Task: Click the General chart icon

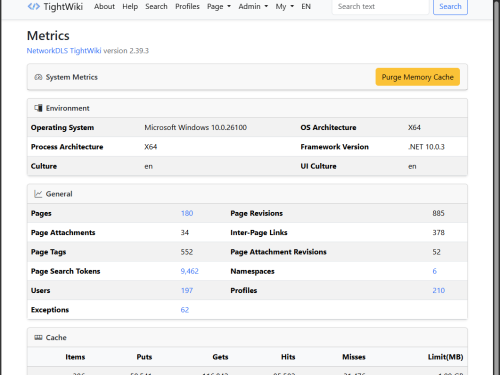Action: point(38,194)
